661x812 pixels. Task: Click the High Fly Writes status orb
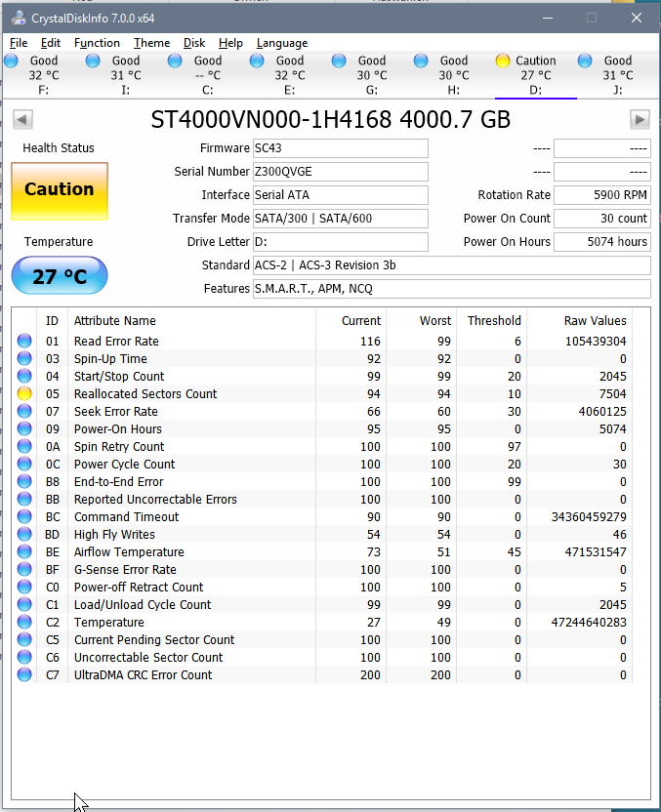pyautogui.click(x=24, y=535)
